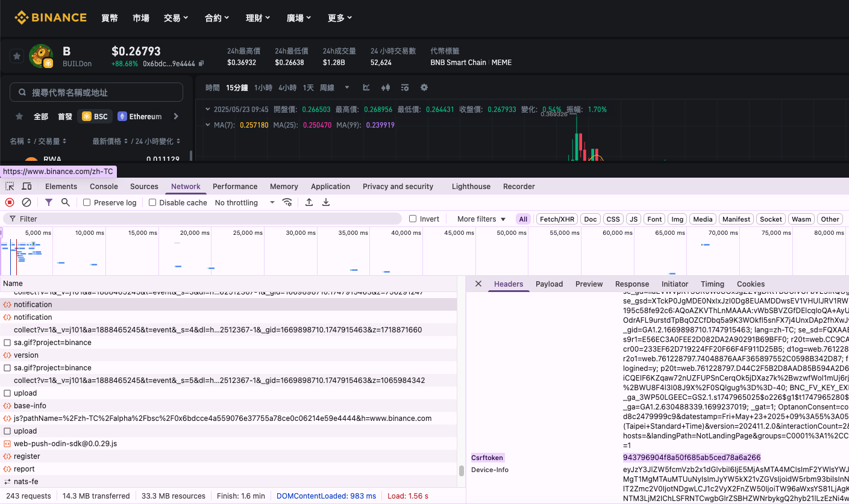849x504 pixels.
Task: Open the chart display options icon
Action: [x=405, y=87]
